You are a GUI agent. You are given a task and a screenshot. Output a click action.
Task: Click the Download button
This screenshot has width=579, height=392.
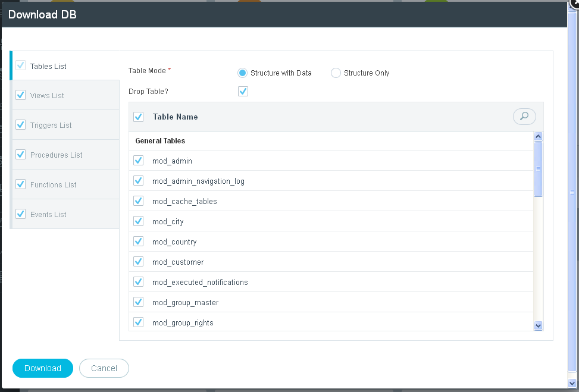[43, 368]
